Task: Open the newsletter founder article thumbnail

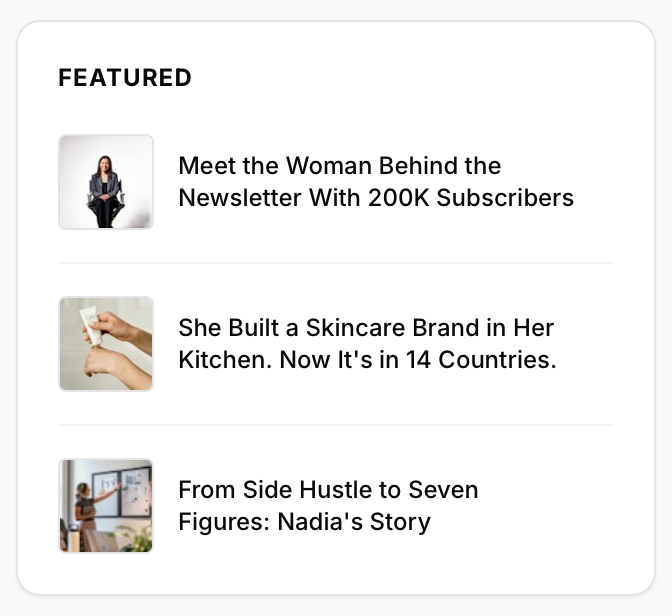Action: [x=106, y=182]
